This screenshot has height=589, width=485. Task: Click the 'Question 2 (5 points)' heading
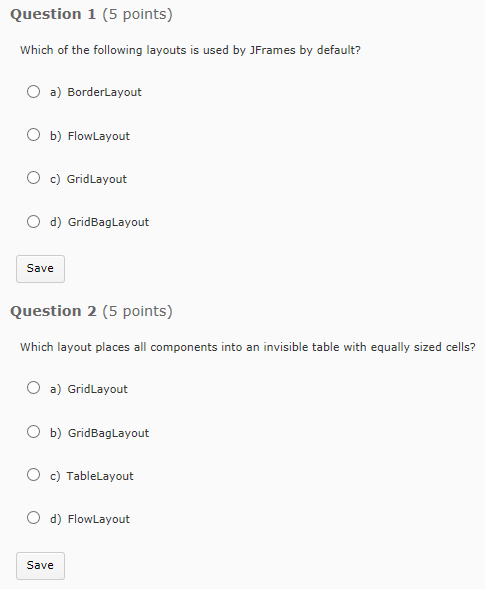tap(91, 311)
